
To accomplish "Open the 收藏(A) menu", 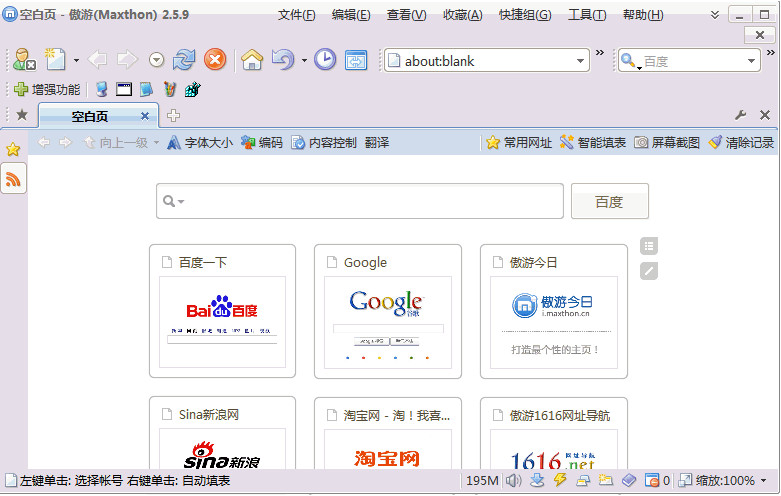I will [463, 15].
